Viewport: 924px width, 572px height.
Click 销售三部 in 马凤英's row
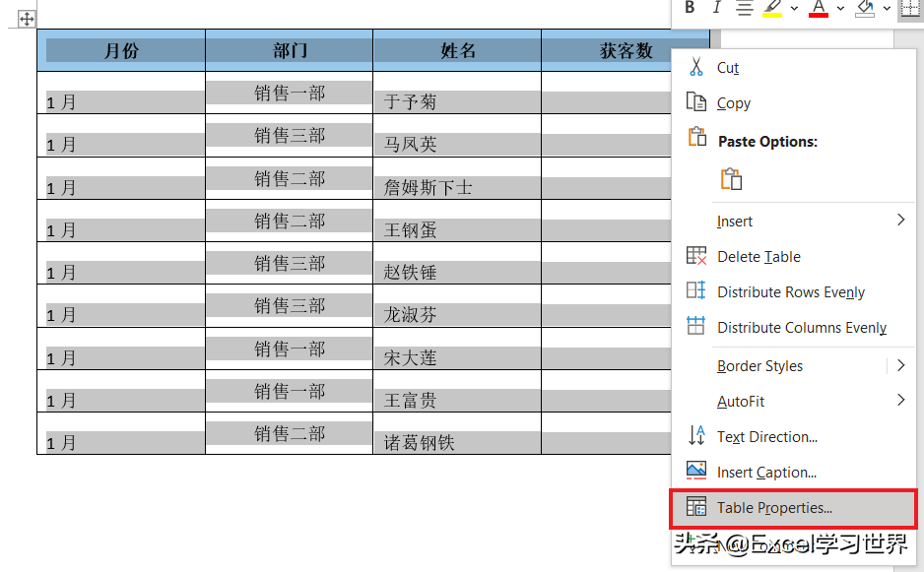290,136
